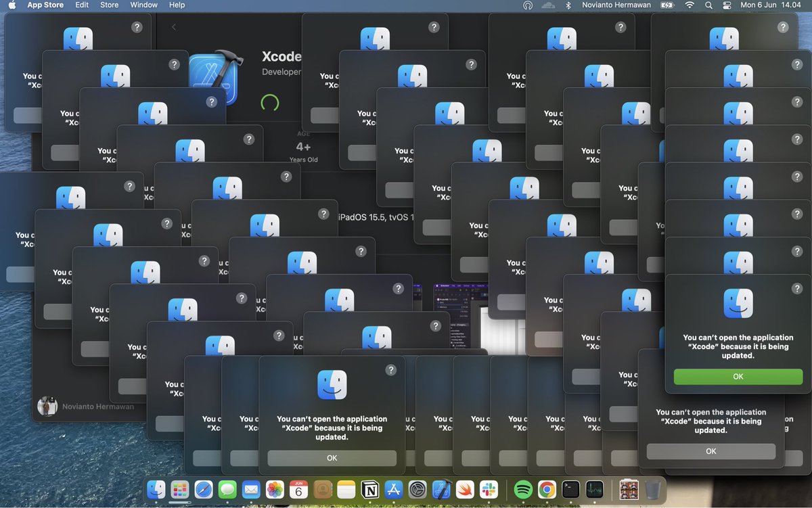Click the message text in green-OK dialog
Viewport: 812px width, 508px height.
(x=738, y=346)
